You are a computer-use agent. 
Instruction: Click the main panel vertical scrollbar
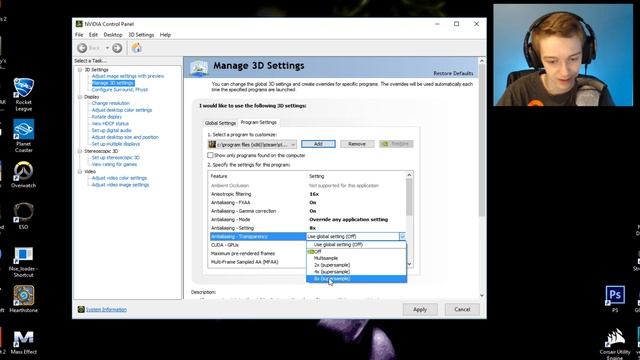point(482,141)
